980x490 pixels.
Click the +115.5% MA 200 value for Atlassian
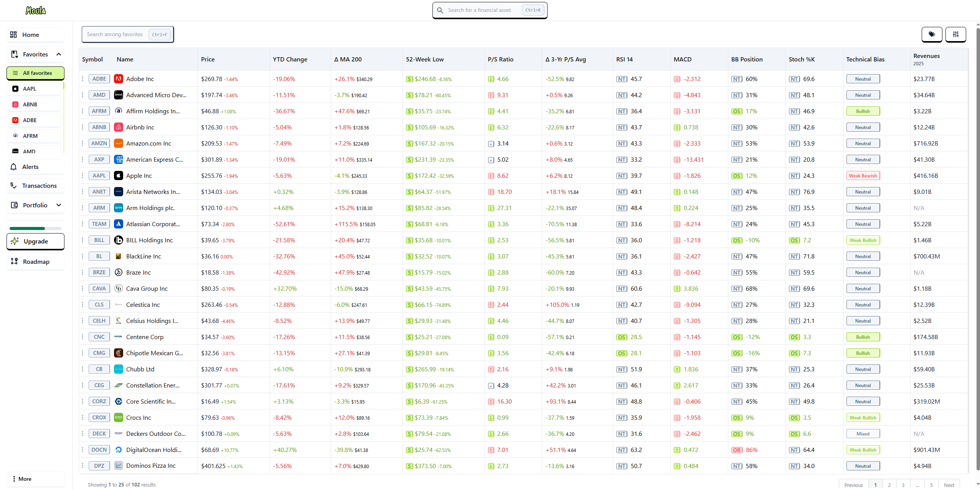point(346,224)
